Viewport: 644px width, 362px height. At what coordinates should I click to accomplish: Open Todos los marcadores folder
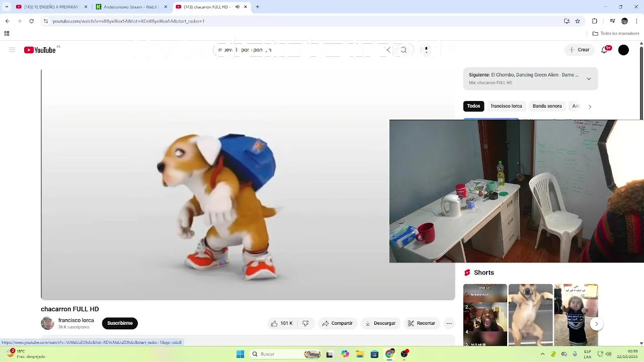point(616,34)
